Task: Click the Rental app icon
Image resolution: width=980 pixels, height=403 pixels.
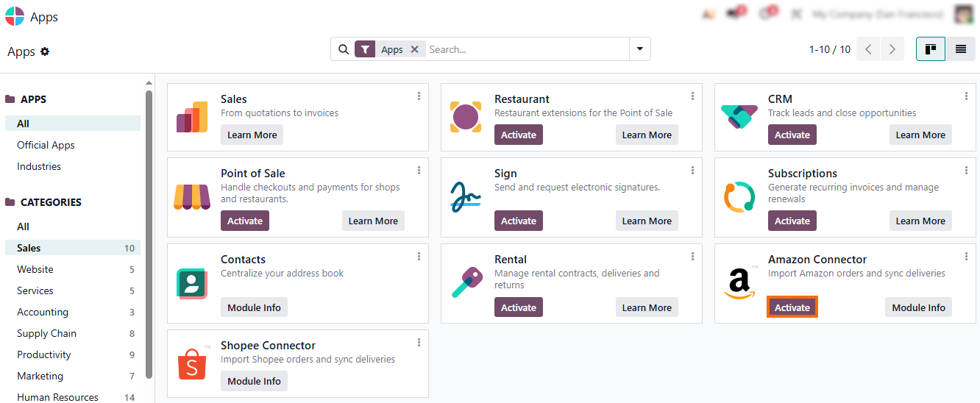Action: (466, 283)
